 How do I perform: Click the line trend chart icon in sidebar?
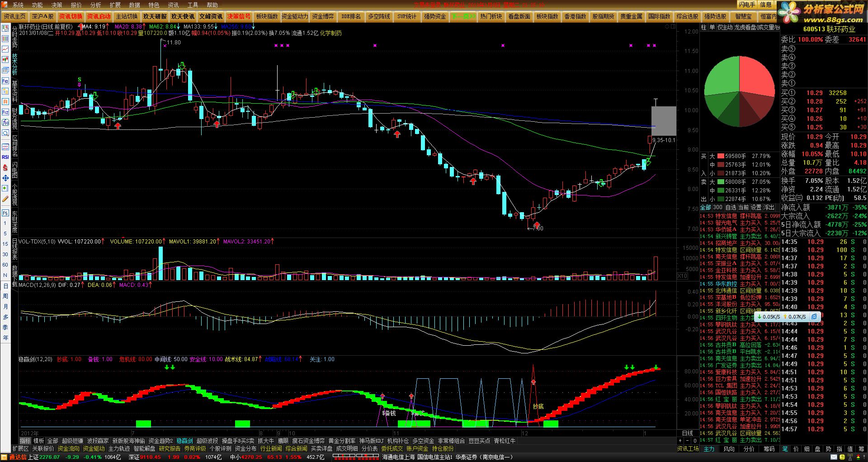pyautogui.click(x=5, y=49)
